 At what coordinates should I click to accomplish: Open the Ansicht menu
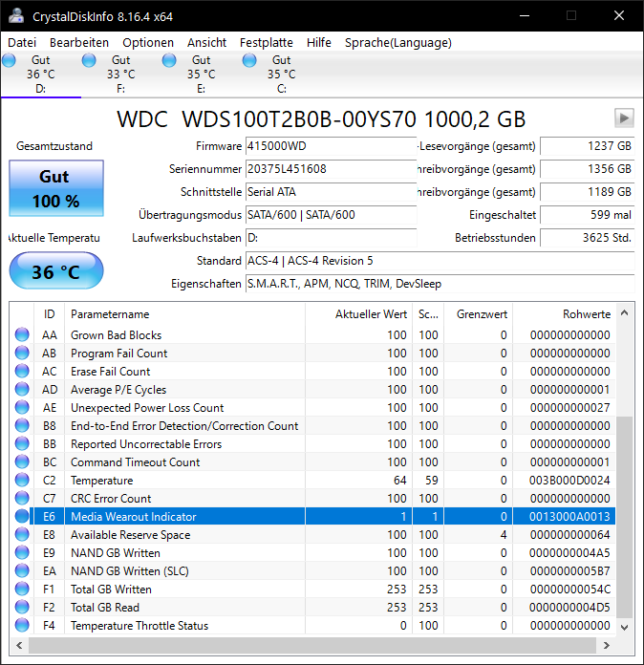click(x=206, y=42)
